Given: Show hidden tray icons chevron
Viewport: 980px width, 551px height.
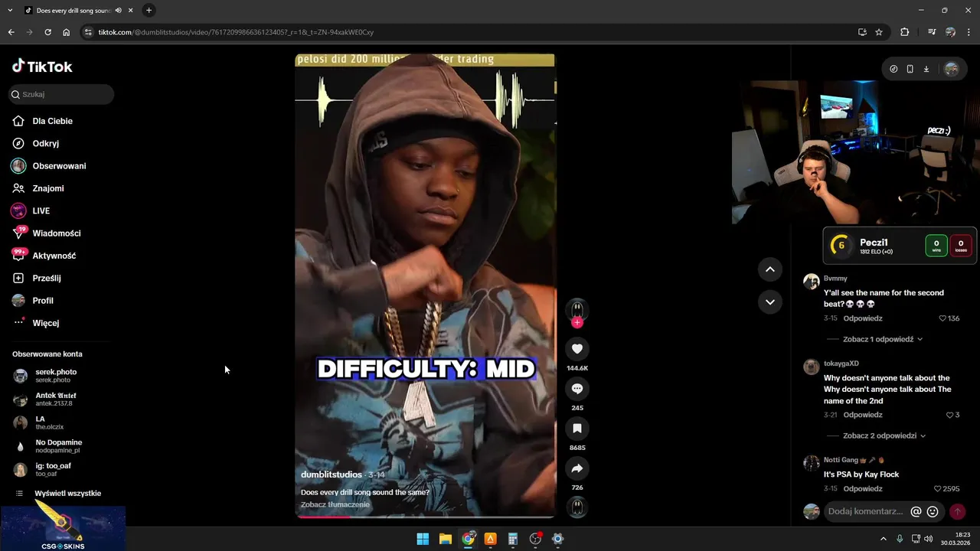Looking at the screenshot, I should point(883,539).
